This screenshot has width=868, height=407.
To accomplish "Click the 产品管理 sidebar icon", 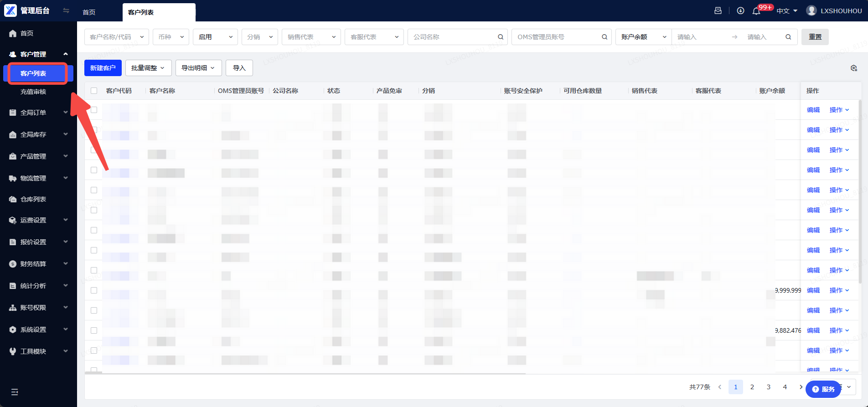I will [x=13, y=156].
